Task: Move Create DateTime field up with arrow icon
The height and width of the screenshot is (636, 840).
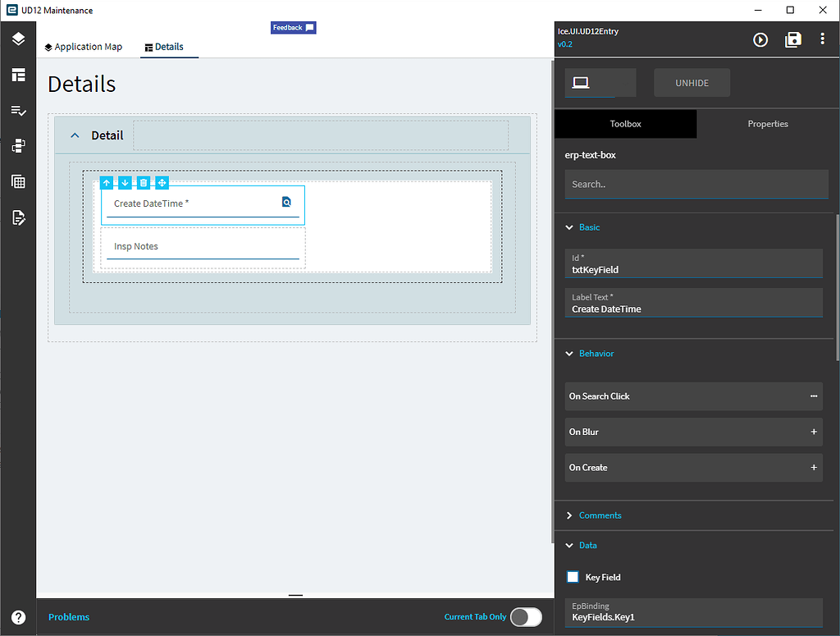Action: [x=106, y=182]
